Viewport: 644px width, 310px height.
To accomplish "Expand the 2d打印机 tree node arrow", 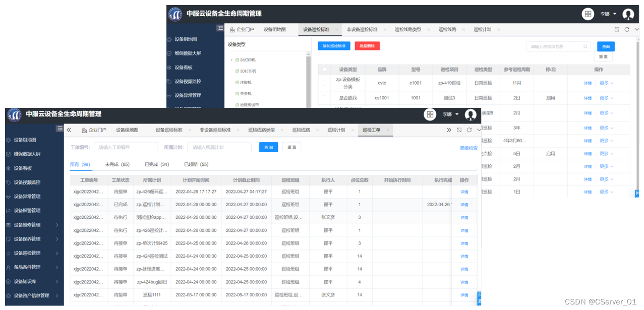I will pos(231,60).
